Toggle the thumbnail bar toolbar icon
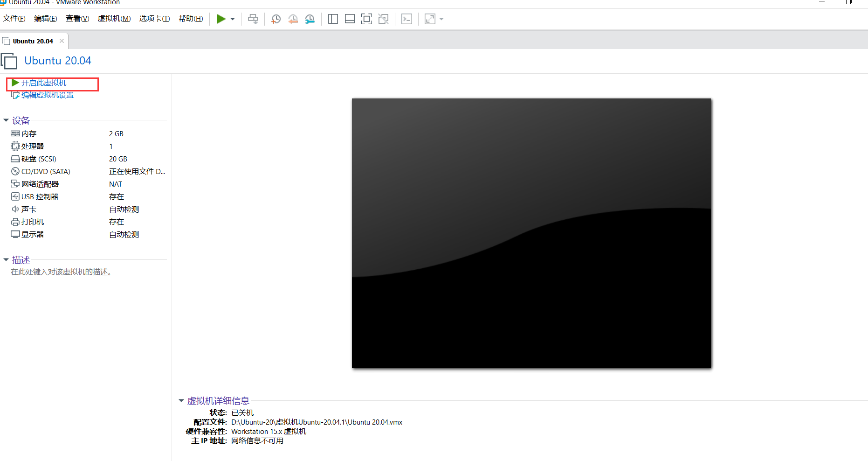This screenshot has width=868, height=461. (x=350, y=19)
